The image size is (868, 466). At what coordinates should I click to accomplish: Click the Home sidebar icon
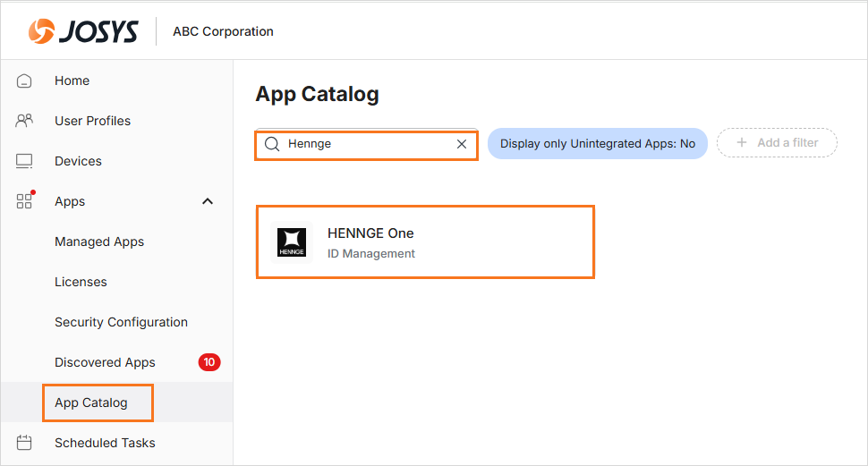[24, 80]
